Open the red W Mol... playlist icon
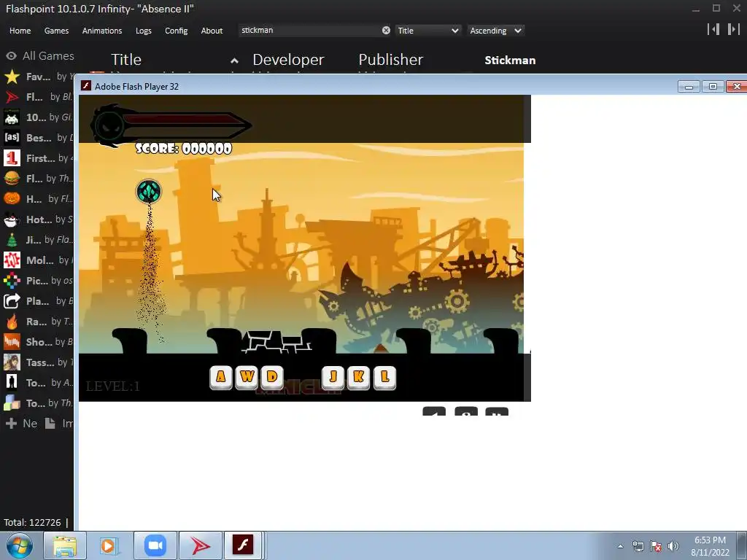 tap(12, 260)
